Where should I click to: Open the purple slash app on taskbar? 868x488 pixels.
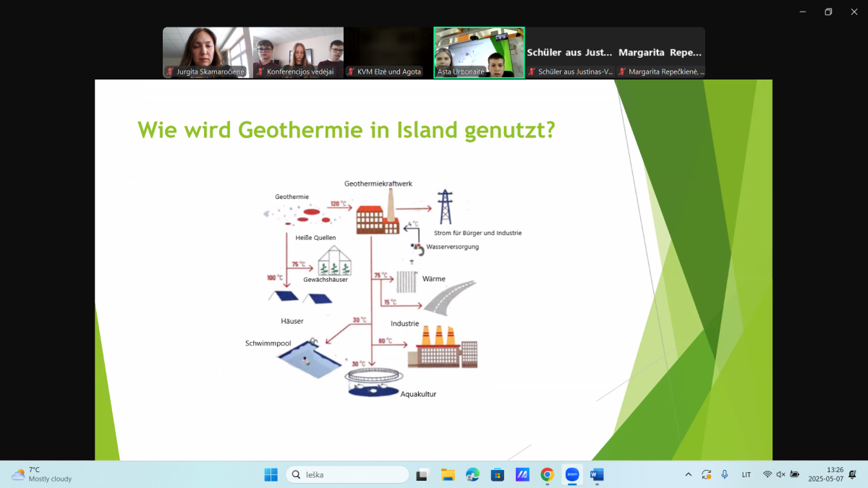click(522, 474)
